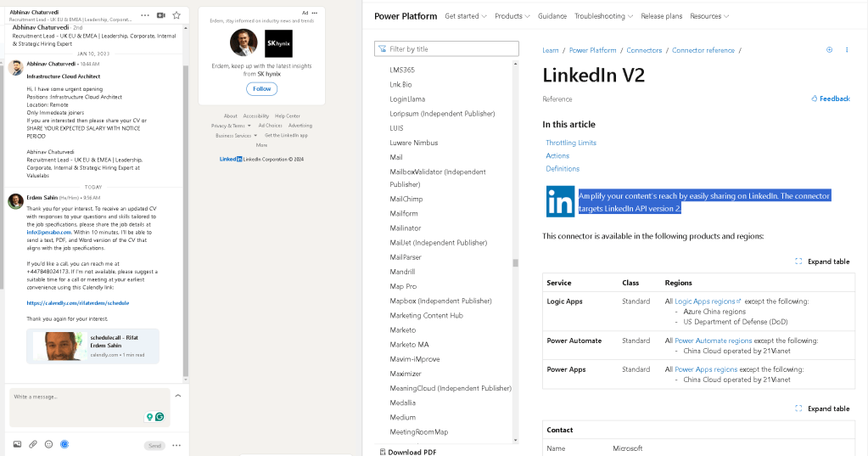Star the Abhinav Chaturvedi conversation
This screenshot has width=868, height=456.
click(x=176, y=15)
